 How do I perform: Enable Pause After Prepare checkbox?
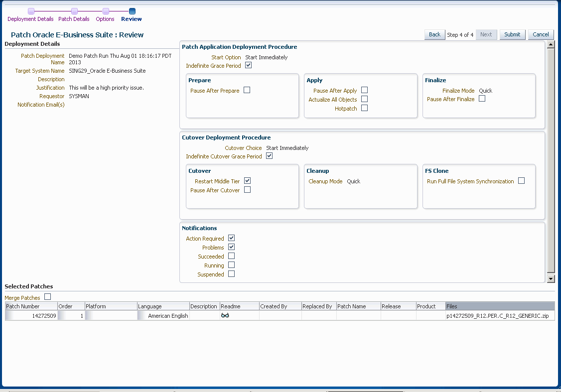point(247,90)
